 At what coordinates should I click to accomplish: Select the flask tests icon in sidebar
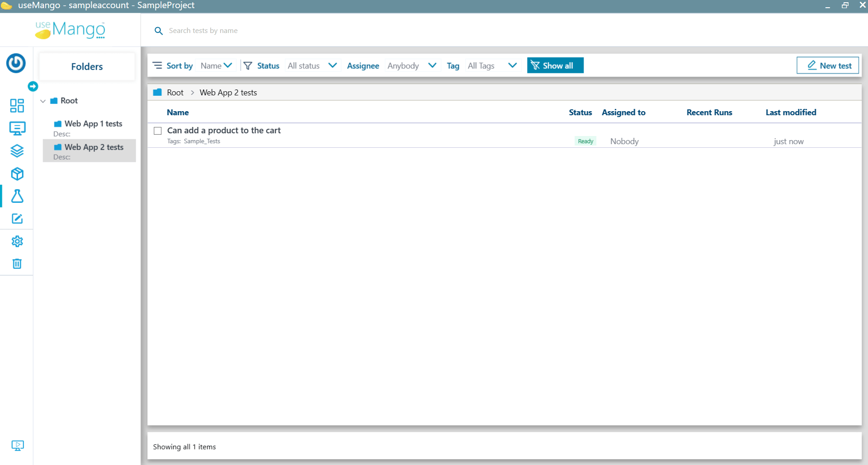17,196
